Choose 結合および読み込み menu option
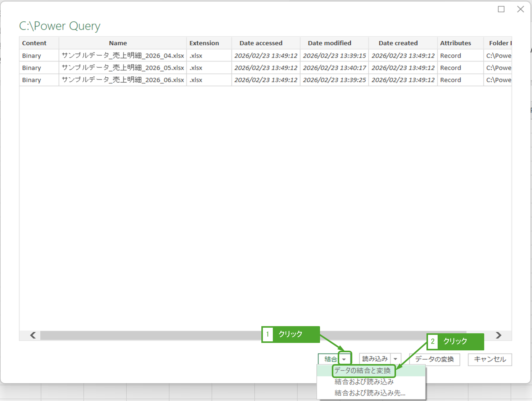 tap(364, 382)
